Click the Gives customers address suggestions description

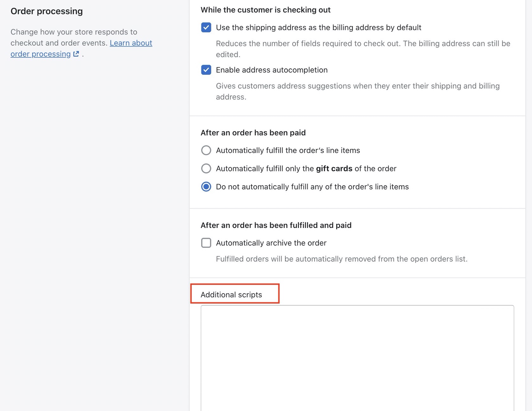pyautogui.click(x=358, y=86)
